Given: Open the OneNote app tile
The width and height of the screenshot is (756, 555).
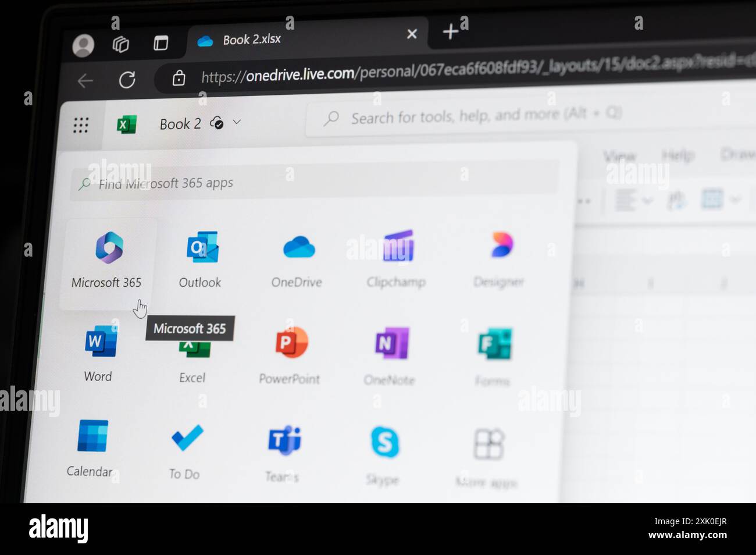Looking at the screenshot, I should click(390, 357).
